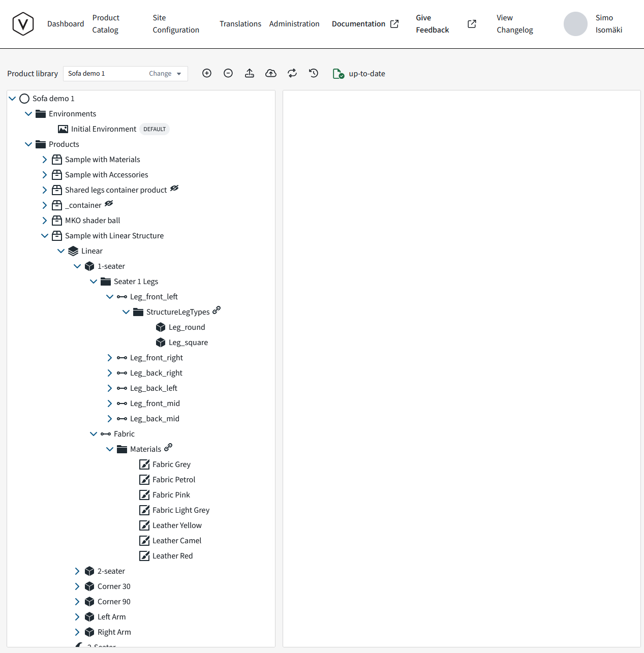644x653 pixels.
Task: Select the Leg_front_mid row
Action: tap(155, 403)
